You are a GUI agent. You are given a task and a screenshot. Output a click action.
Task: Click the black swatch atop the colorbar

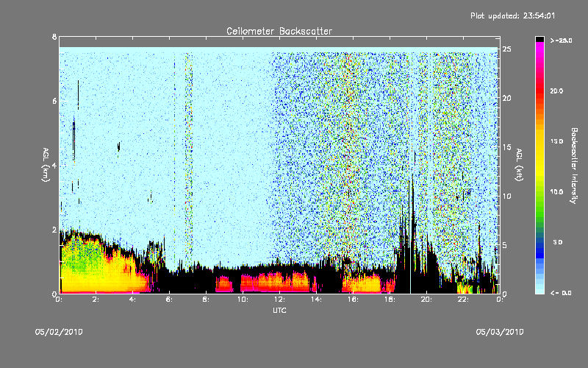coord(539,39)
